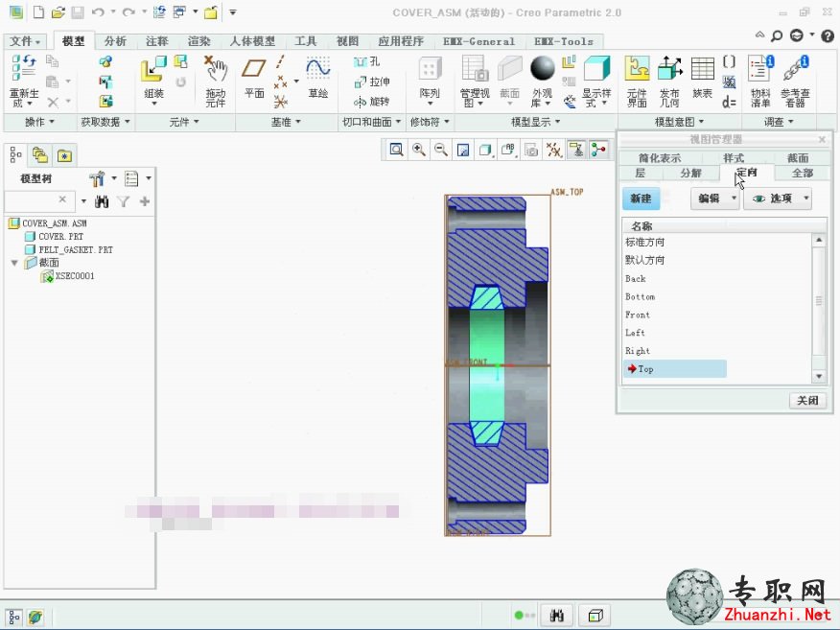
Task: Click the 新建 button in View Manager
Action: click(641, 198)
